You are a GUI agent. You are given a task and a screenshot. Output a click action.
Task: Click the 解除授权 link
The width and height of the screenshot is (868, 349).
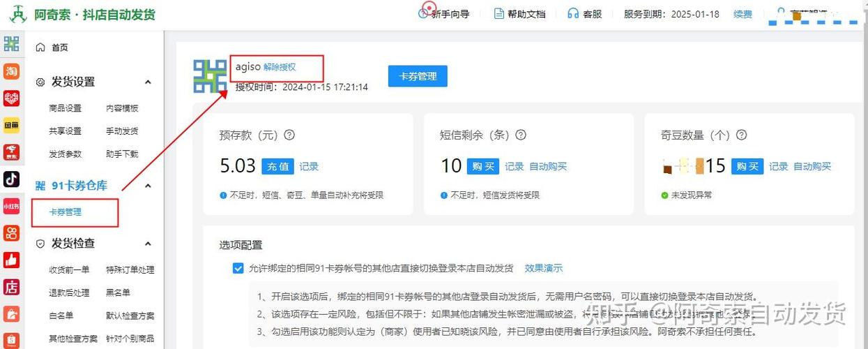click(280, 67)
